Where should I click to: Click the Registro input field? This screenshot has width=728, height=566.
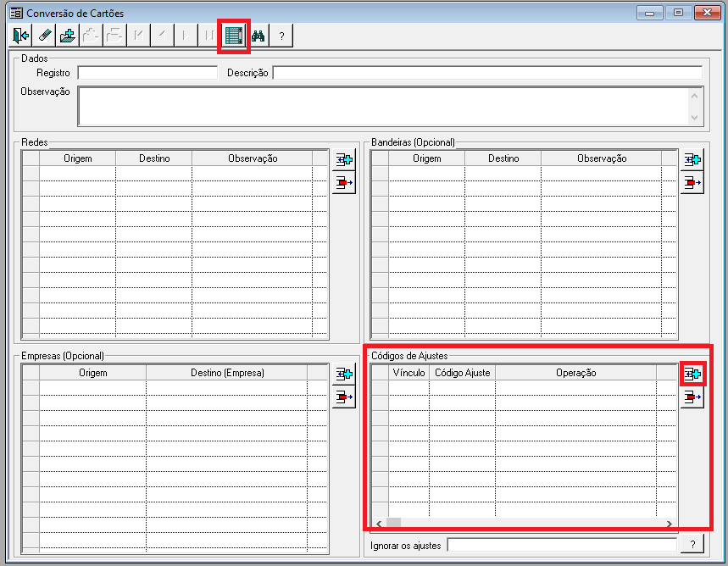[147, 73]
